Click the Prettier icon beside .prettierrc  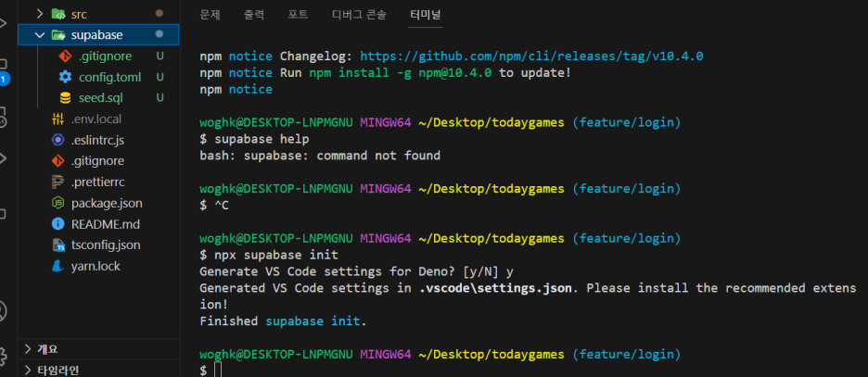pos(57,182)
